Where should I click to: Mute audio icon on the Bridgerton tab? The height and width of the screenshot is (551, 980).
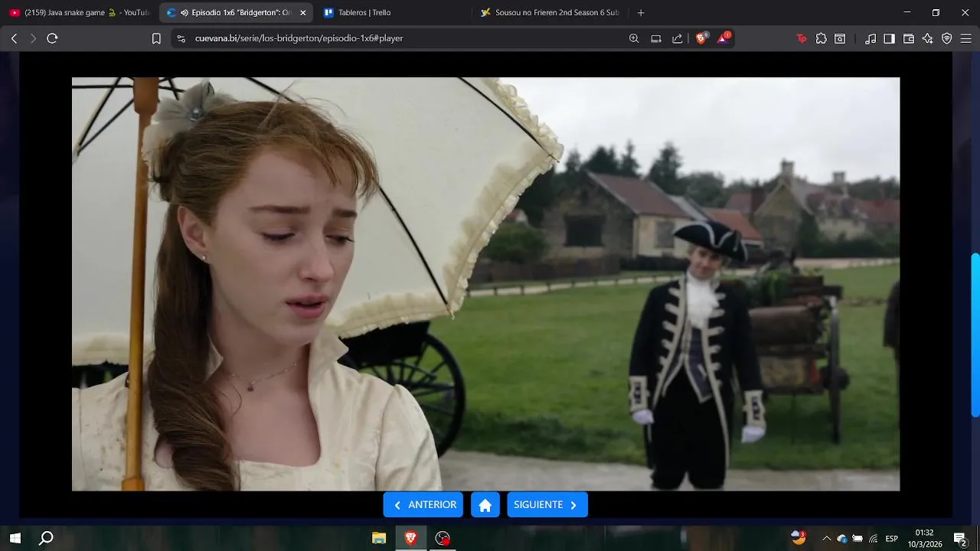185,12
